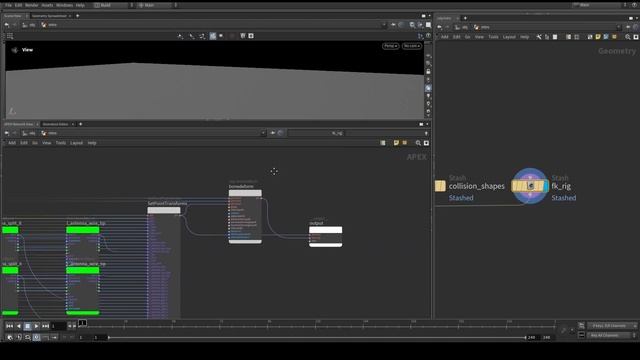Select the fk_rig Stash node
640x360 pixels.
coord(529,186)
